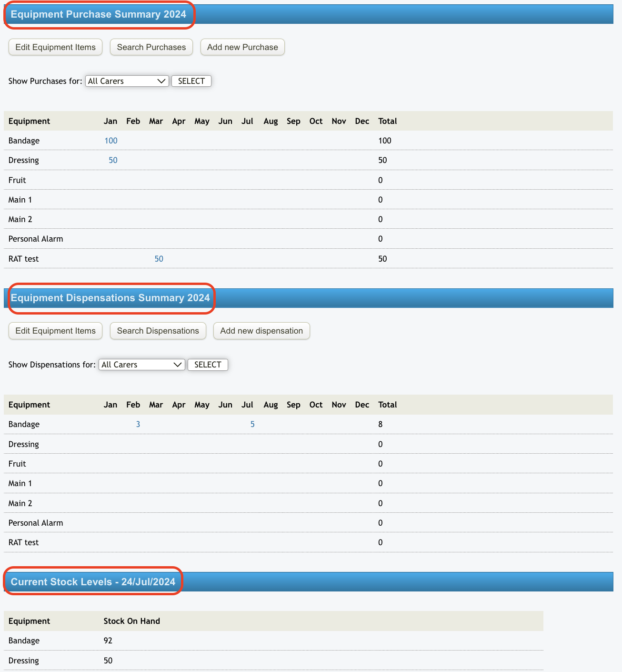Viewport: 622px width, 672px height.
Task: Open Bandage January purchase value 100
Action: (111, 141)
